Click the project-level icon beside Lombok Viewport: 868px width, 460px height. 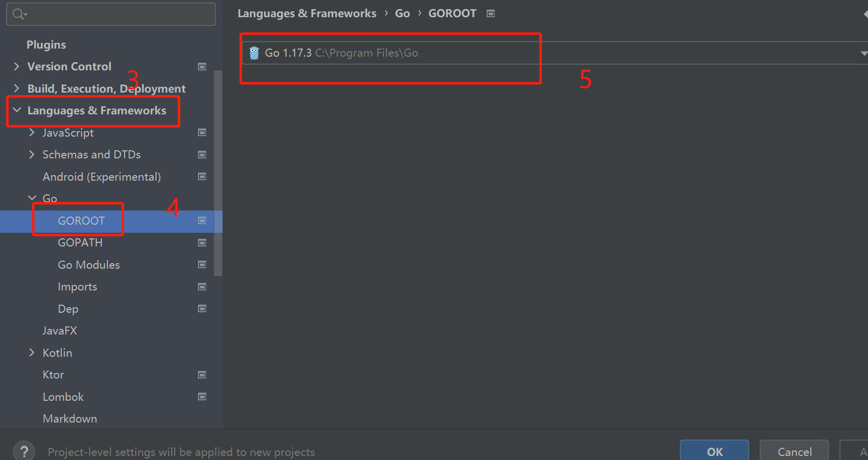[x=202, y=397]
